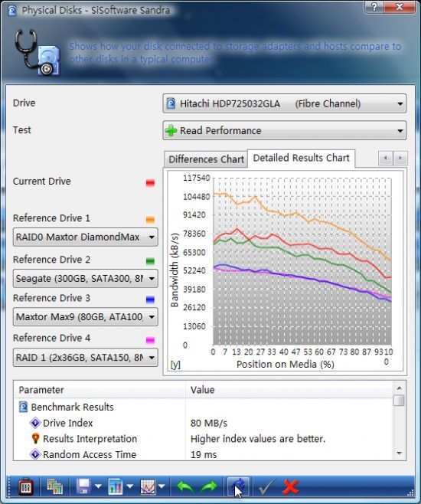Click the diamond icon beside Random Access Time
The width and height of the screenshot is (421, 504).
(x=35, y=454)
